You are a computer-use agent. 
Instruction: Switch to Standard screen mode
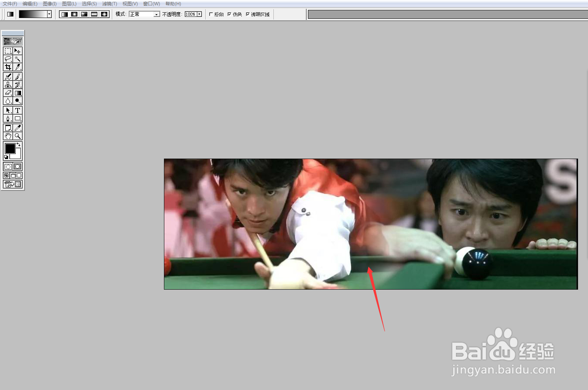tap(7, 175)
